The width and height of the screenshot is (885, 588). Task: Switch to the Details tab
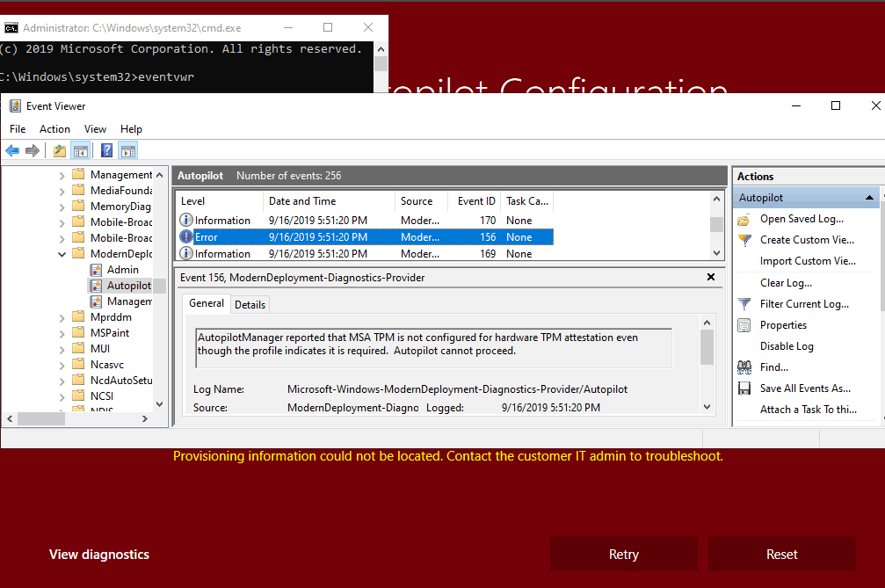pyautogui.click(x=250, y=305)
